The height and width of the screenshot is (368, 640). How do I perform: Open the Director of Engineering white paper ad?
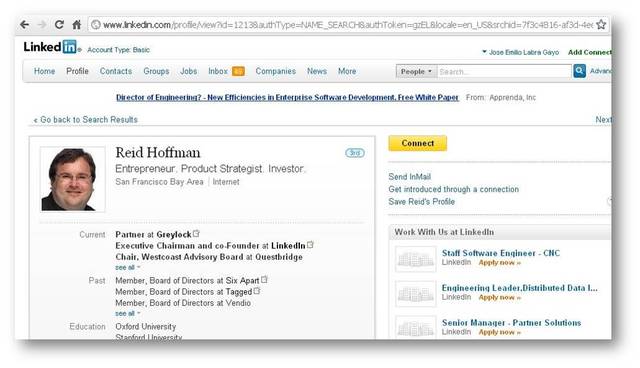click(287, 98)
